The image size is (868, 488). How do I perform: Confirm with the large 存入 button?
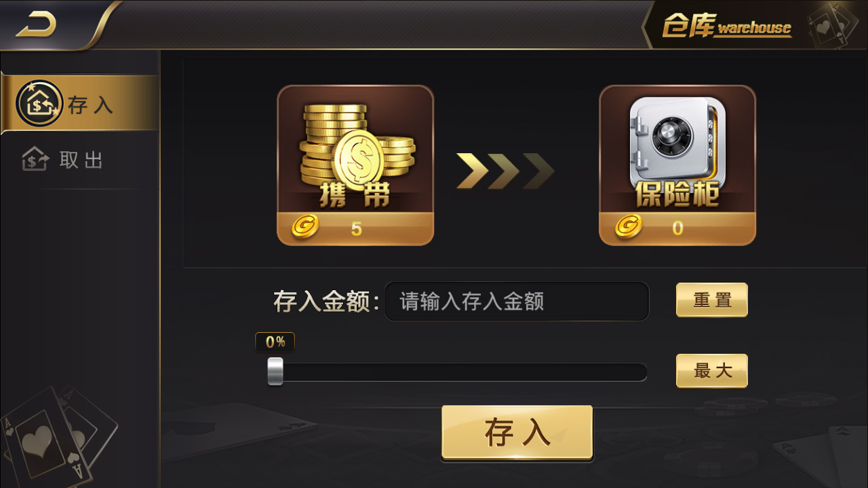click(x=517, y=432)
